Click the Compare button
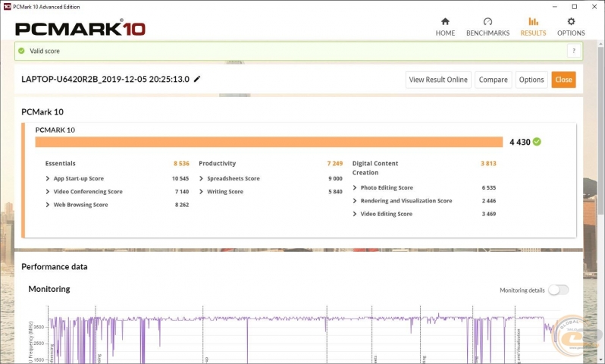 (493, 80)
